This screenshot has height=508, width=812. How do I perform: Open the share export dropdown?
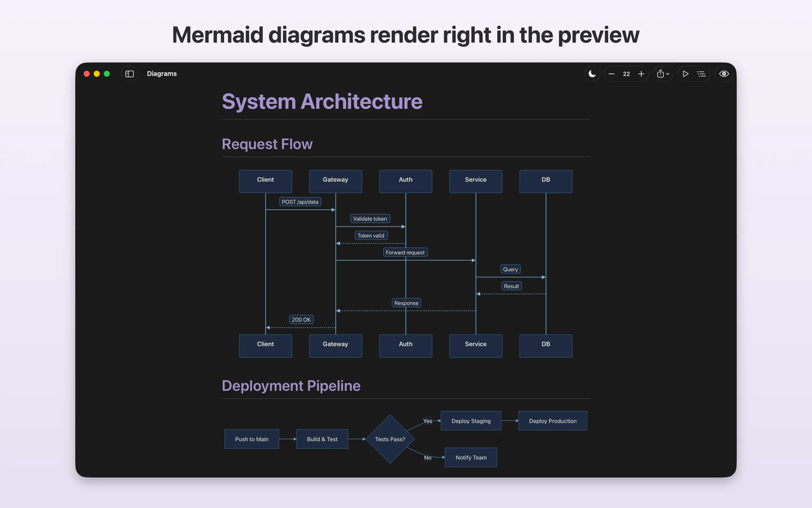tap(663, 74)
